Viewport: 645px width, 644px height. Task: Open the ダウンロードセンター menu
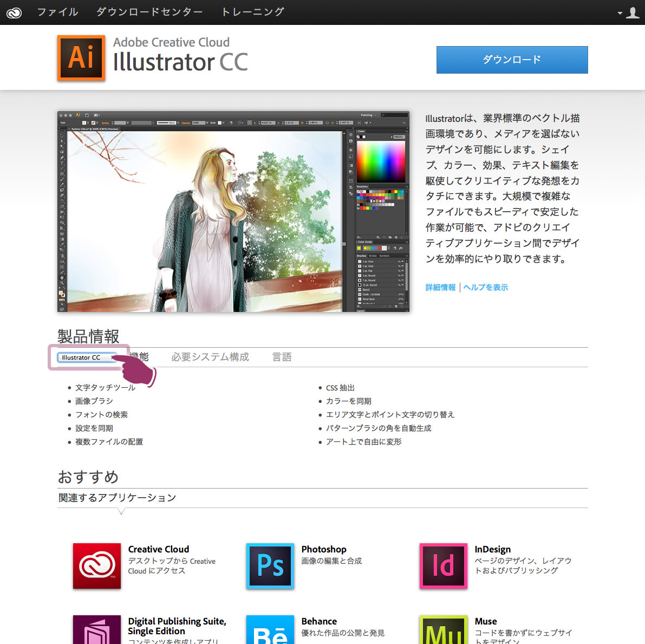(x=149, y=12)
